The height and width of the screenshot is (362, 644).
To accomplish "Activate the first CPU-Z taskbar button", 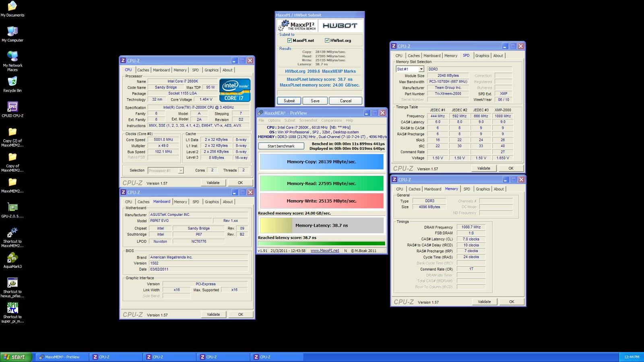I will tap(116, 357).
